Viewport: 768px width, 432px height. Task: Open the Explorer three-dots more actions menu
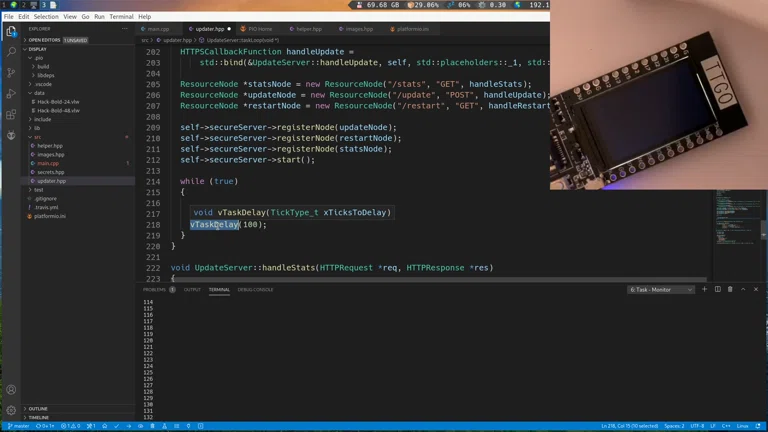click(x=125, y=29)
